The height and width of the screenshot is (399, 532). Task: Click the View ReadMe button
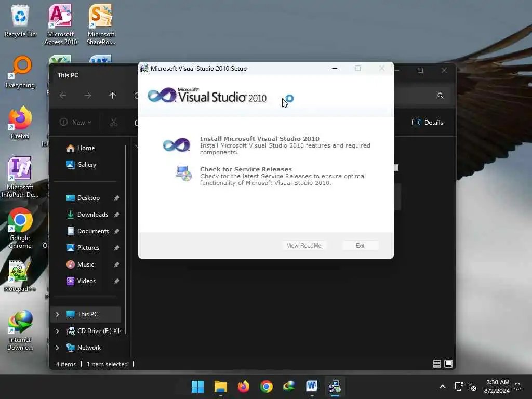coord(304,246)
